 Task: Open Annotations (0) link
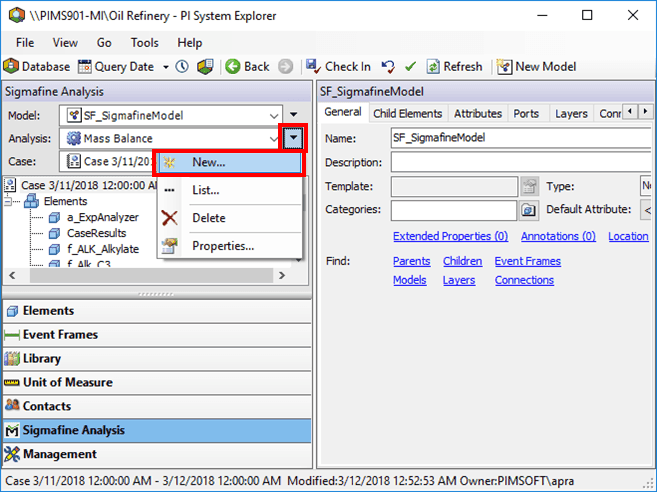[x=558, y=236]
